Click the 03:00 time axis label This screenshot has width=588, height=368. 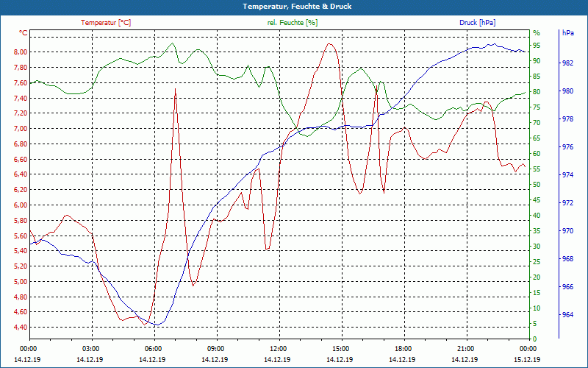(90, 348)
